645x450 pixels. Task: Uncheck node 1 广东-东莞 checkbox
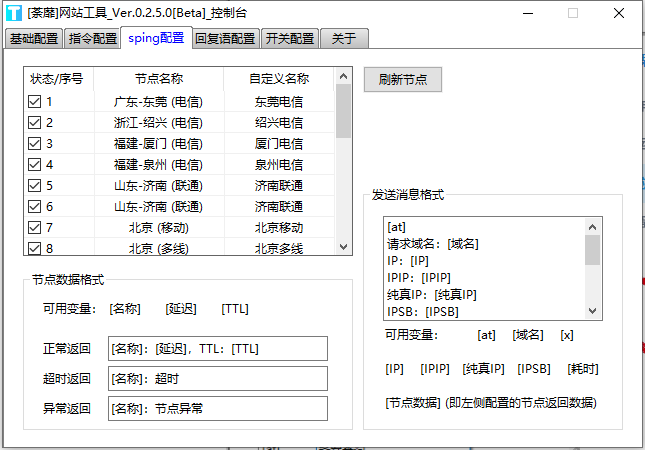tap(35, 102)
